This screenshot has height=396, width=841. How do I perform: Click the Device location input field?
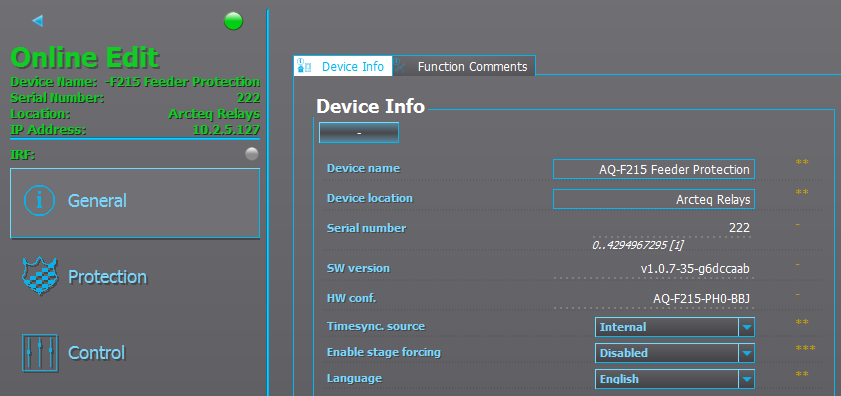coord(654,199)
